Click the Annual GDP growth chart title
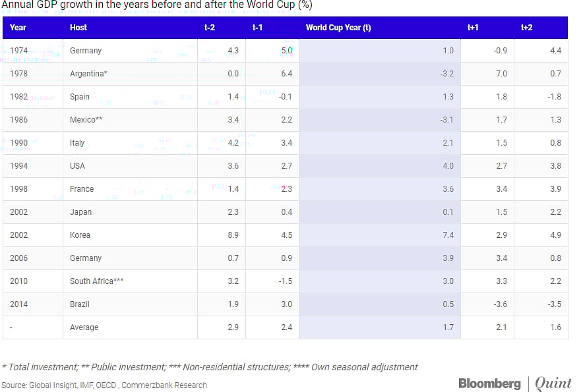This screenshot has width=581, height=392. click(x=157, y=5)
